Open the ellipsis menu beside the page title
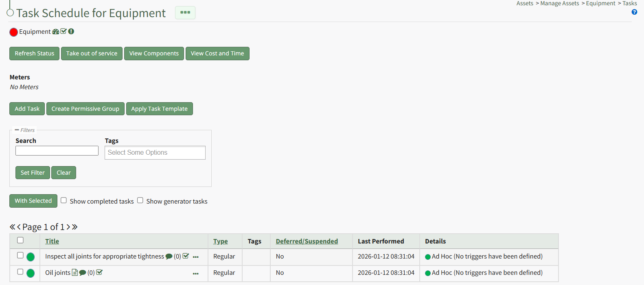This screenshot has height=285, width=644. click(185, 13)
